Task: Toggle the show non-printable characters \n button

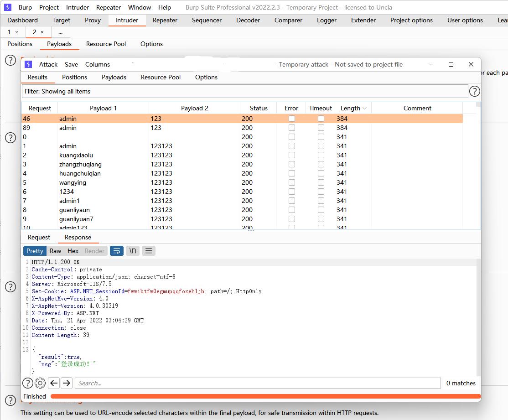Action: coord(133,251)
